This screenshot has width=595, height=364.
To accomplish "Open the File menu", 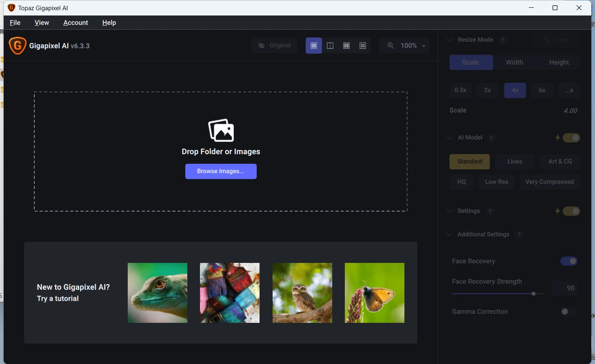I will pos(15,23).
